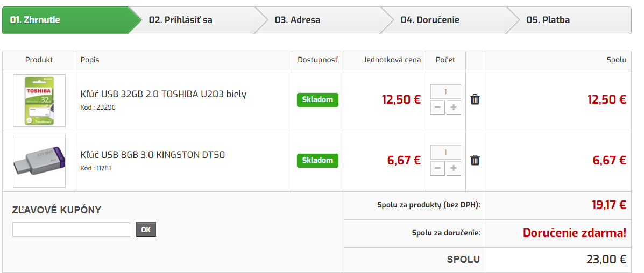
Task: Click the Kingston quantity number field
Action: pyautogui.click(x=445, y=152)
